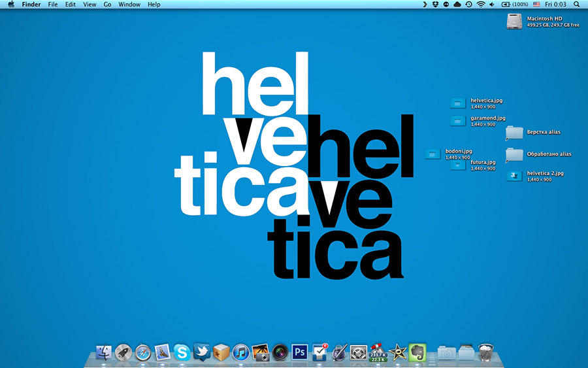Screen dimensions: 588x368
Task: Click the network speed monitor Dock icon
Action: (x=378, y=352)
